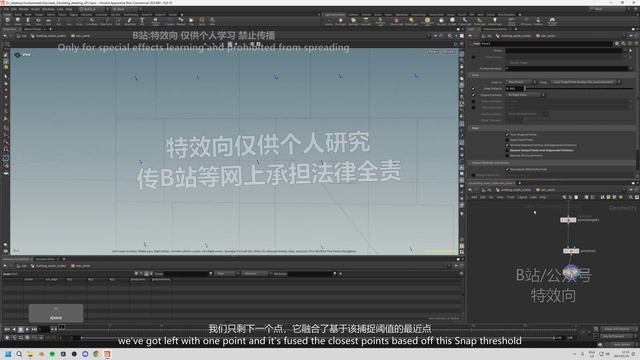Open the File menu
The image size is (640, 360).
pyautogui.click(x=6, y=9)
